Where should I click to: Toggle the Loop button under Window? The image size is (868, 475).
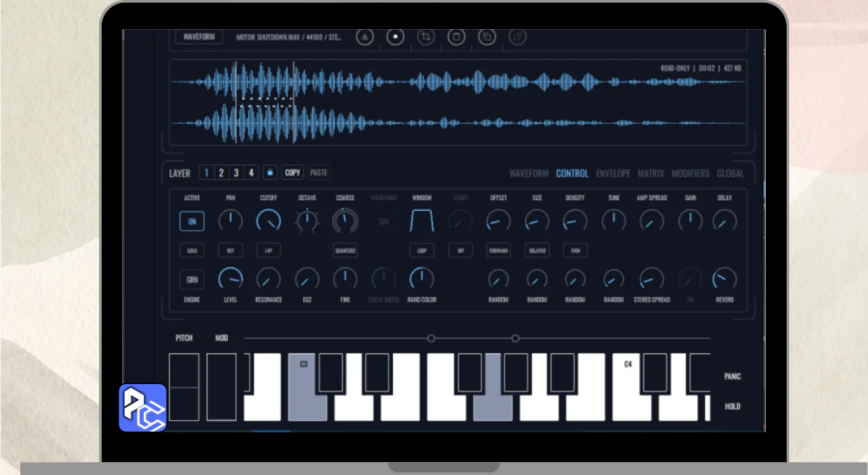(x=422, y=251)
